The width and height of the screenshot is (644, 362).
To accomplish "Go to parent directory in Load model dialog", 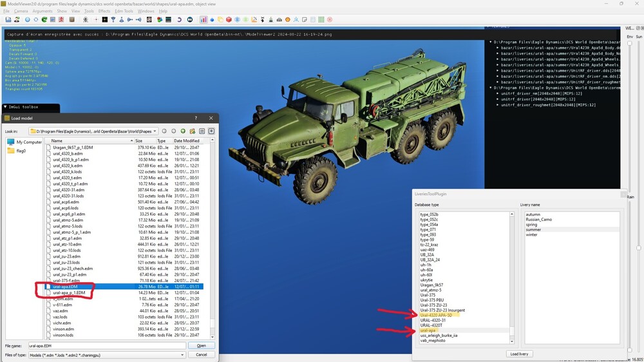I will click(x=183, y=131).
